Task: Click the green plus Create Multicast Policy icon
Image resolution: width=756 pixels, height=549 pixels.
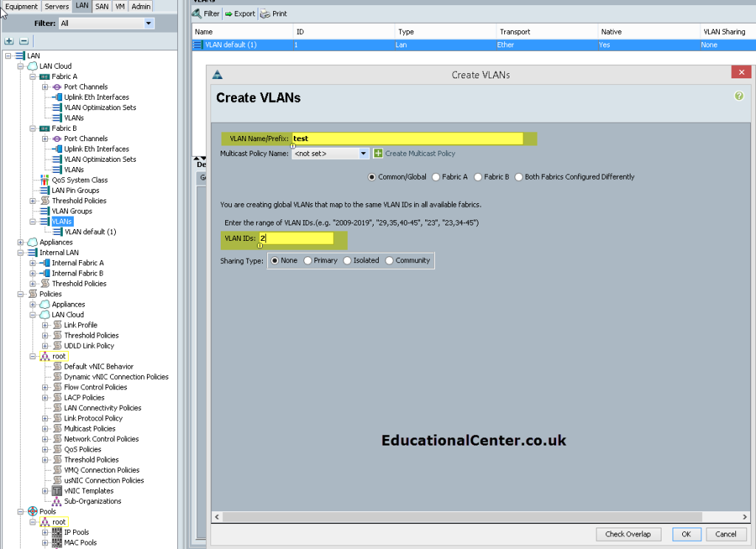Action: click(378, 154)
